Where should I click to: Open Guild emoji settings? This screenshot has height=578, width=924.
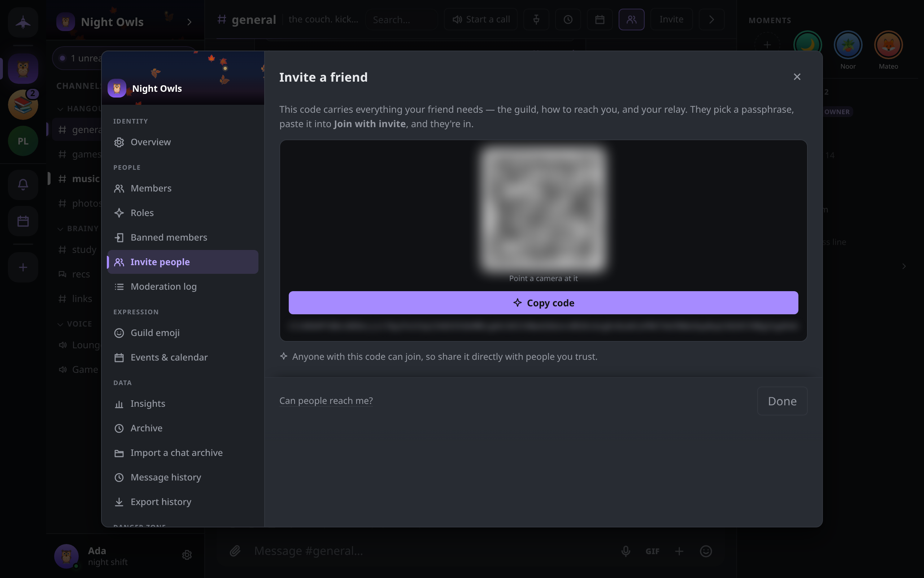[x=183, y=333]
